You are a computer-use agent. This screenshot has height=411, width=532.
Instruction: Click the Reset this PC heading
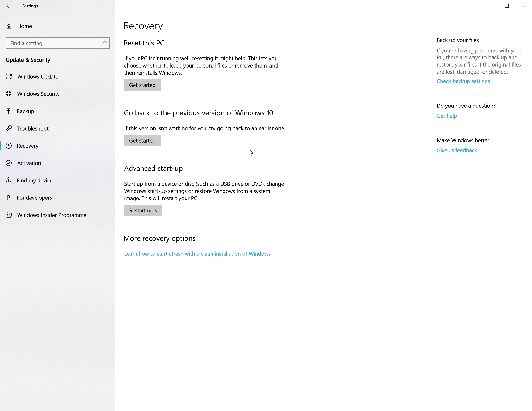pos(144,43)
